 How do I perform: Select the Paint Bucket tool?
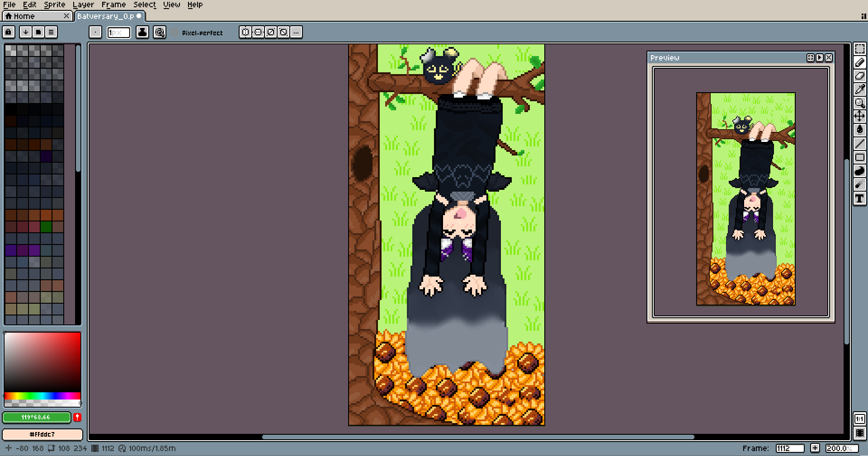tap(859, 130)
